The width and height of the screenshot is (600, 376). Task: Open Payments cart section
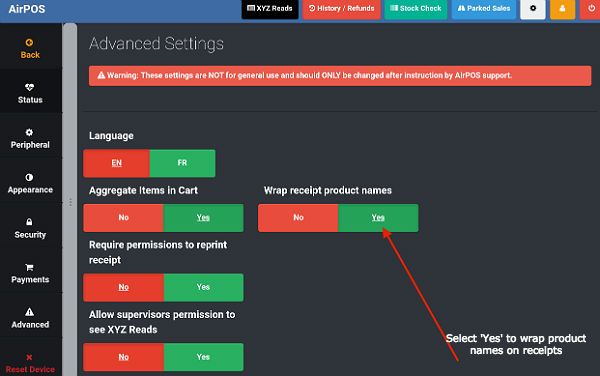tap(30, 273)
